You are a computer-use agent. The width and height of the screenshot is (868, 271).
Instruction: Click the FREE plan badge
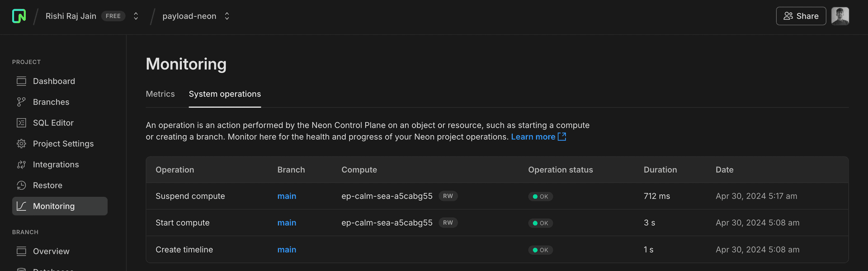tap(113, 16)
